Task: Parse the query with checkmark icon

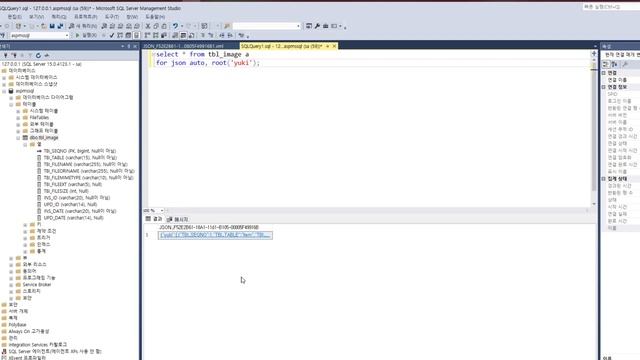Action: point(112,36)
